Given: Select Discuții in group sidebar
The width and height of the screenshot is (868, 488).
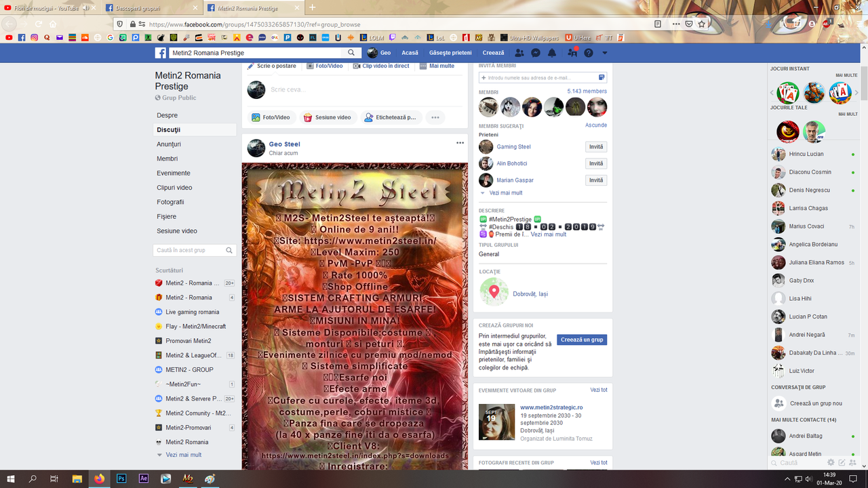Looking at the screenshot, I should click(195, 129).
